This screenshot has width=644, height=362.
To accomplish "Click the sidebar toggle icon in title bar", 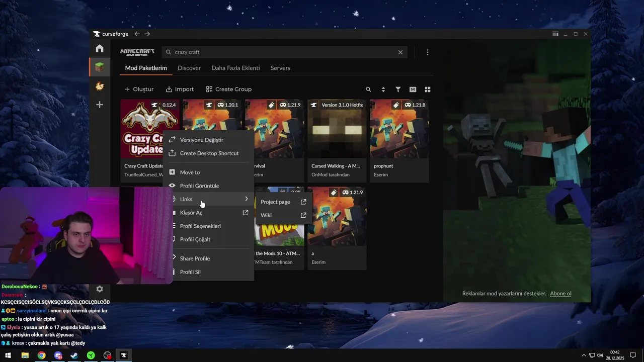I will 555,34.
